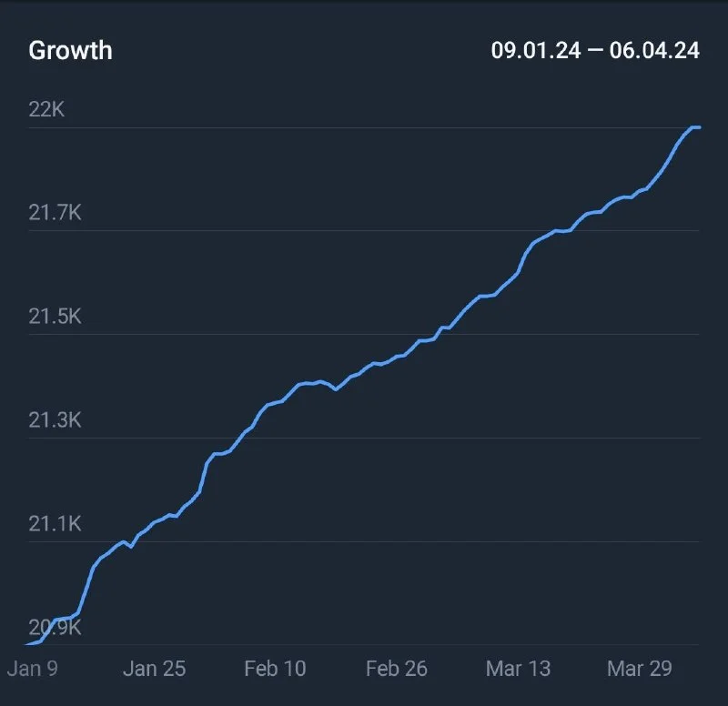This screenshot has width=728, height=706.
Task: Click the 21.3K y-axis label
Action: click(55, 420)
